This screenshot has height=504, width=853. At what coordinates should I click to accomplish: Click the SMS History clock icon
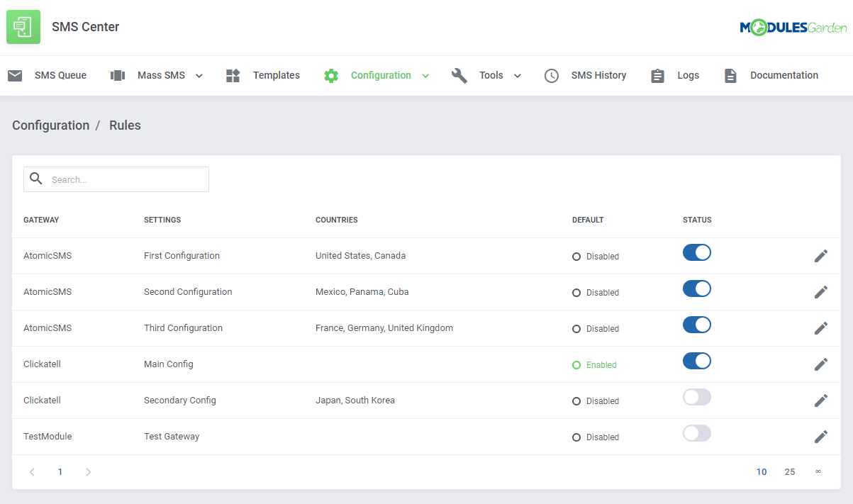click(552, 74)
